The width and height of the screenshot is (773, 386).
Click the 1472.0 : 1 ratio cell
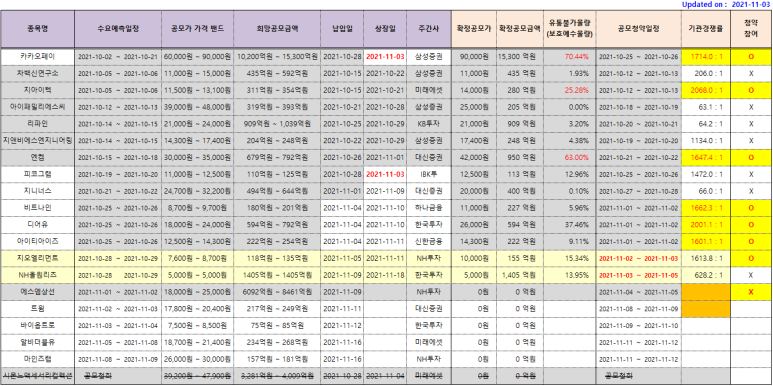(x=705, y=174)
